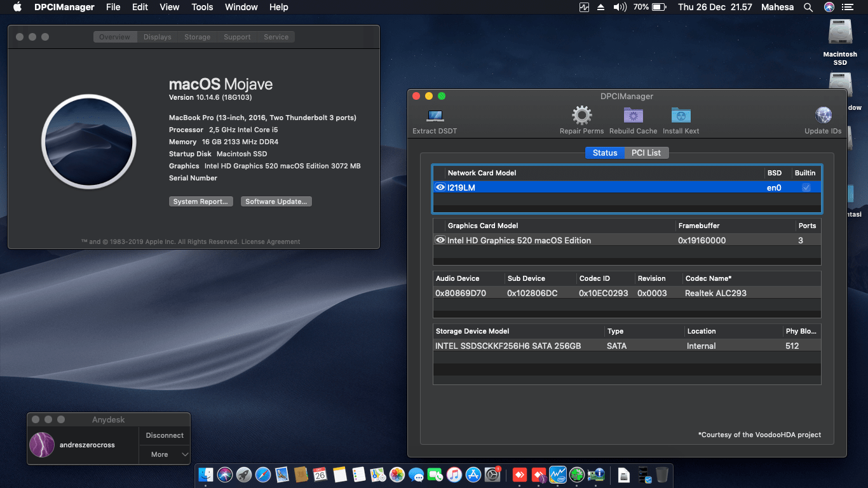The height and width of the screenshot is (488, 868).
Task: Click the DPCIManager dock icon
Action: (596, 474)
